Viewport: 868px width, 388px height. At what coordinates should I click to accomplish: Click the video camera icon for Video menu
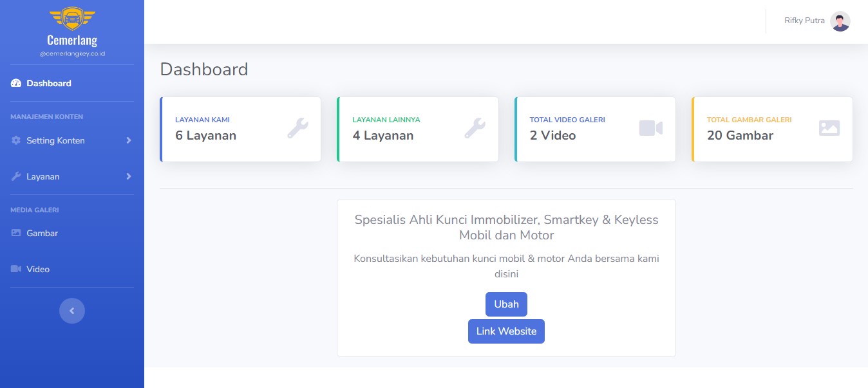coord(15,269)
